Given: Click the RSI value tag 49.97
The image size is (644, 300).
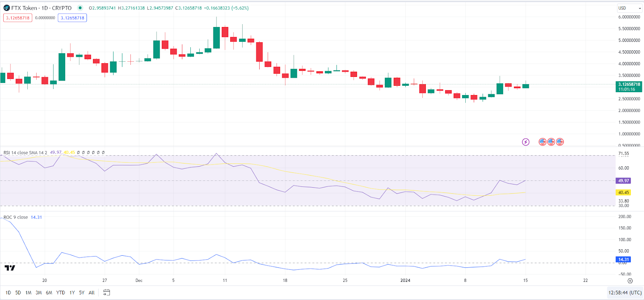Looking at the screenshot, I should (x=623, y=181).
